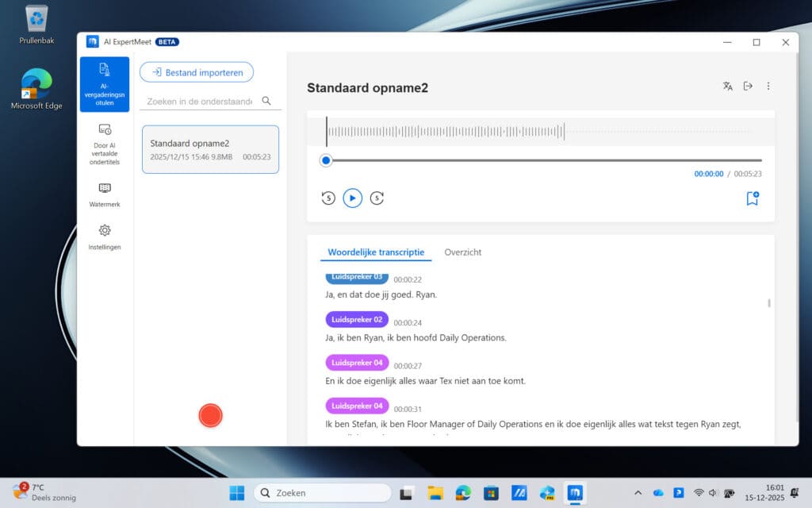This screenshot has height=508, width=812.
Task: Select the Woordelijke transcriptie tab
Action: point(375,252)
